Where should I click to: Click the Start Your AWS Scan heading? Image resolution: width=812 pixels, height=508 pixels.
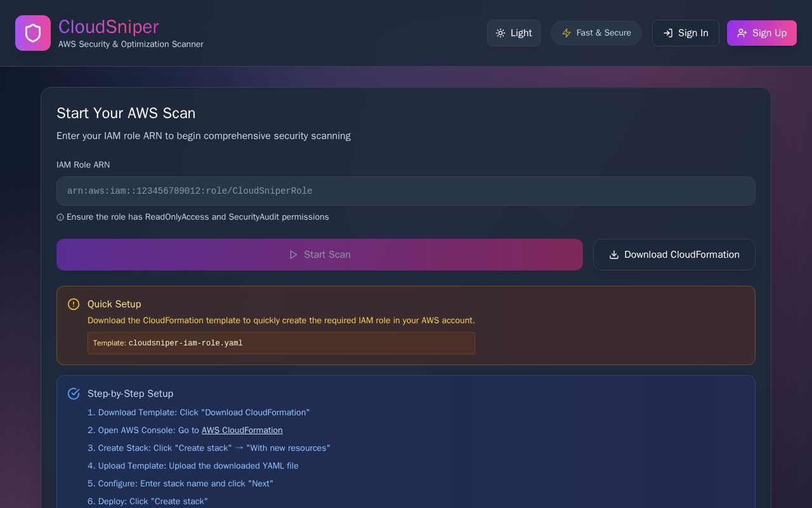(126, 113)
